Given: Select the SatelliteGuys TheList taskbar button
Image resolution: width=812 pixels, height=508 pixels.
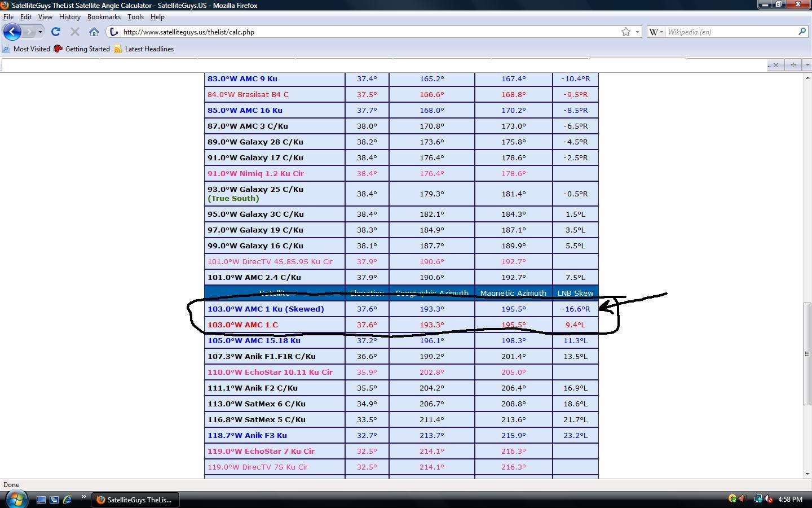Looking at the screenshot, I should [134, 500].
